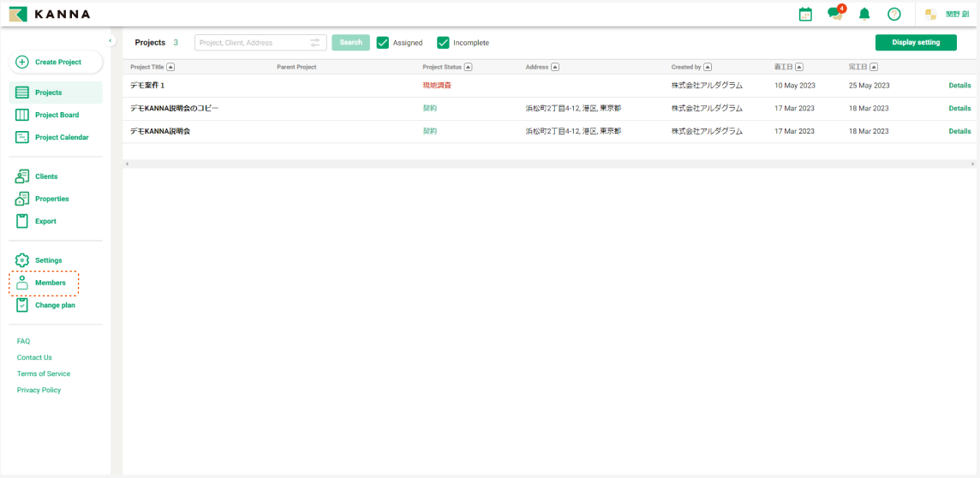The image size is (980, 478).
Task: Open Details for デモ案件1
Action: click(x=959, y=86)
